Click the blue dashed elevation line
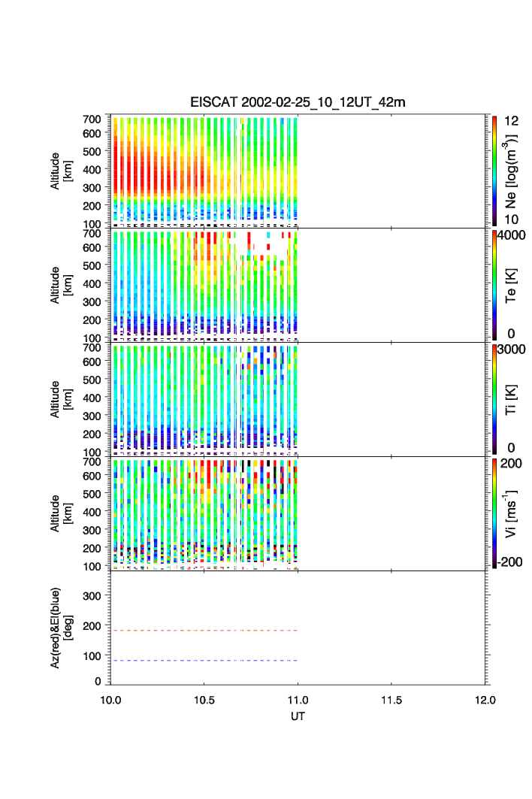Image resolution: width=532 pixels, height=799 pixels. (204, 661)
